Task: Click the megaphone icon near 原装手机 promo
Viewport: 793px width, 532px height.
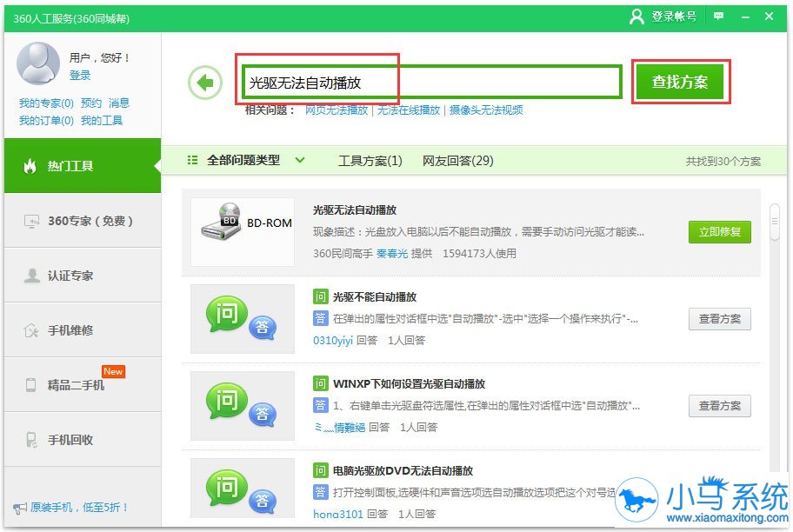Action: (x=20, y=508)
